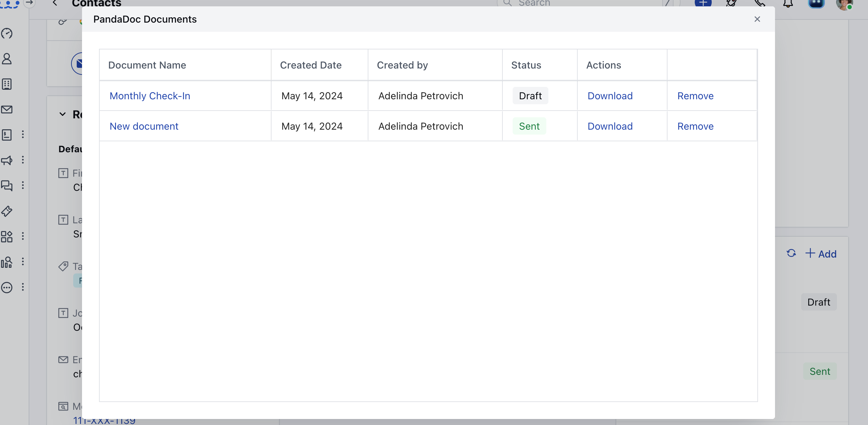Open the phone dialer icon in the top bar
Image resolution: width=868 pixels, height=425 pixels.
[760, 4]
